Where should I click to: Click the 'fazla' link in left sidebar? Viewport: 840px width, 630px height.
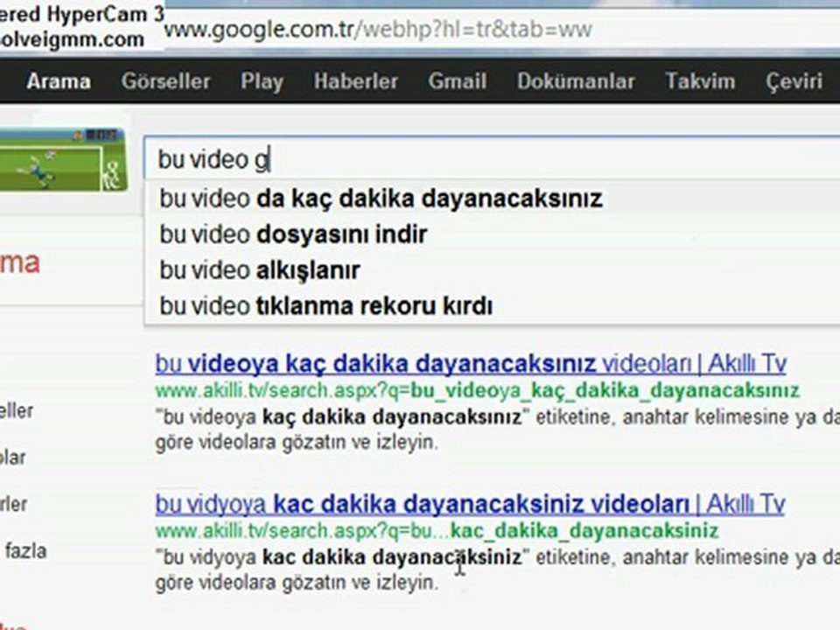(25, 550)
